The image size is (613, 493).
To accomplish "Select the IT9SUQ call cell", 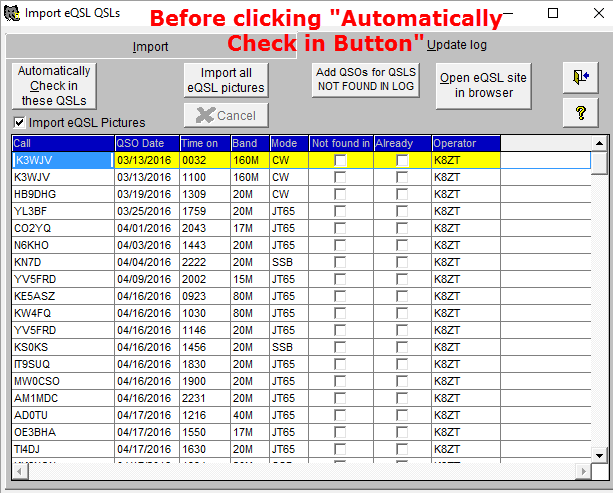I will [x=63, y=364].
